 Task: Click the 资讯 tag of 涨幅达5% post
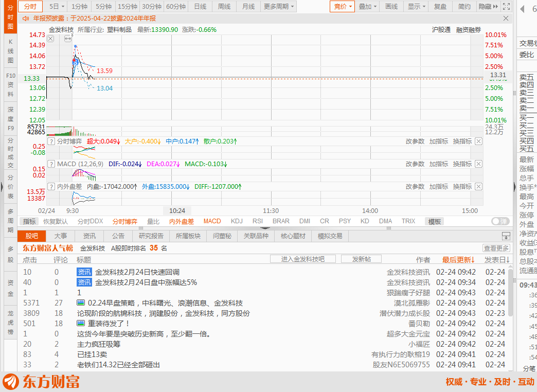click(x=84, y=282)
